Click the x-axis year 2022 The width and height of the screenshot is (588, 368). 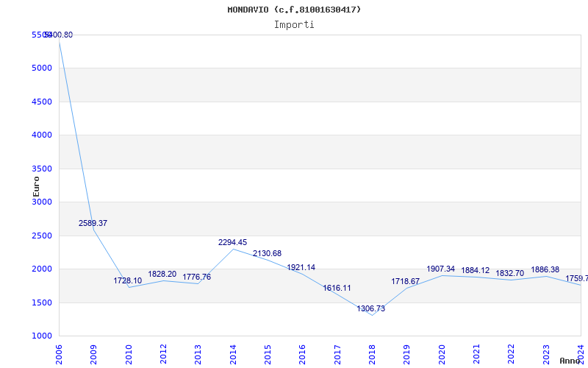[x=512, y=355]
